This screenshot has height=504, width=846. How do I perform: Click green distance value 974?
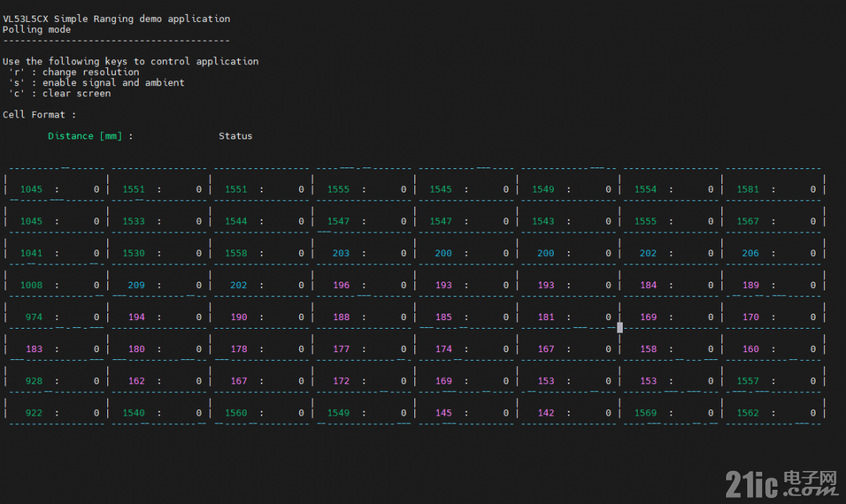[x=34, y=317]
